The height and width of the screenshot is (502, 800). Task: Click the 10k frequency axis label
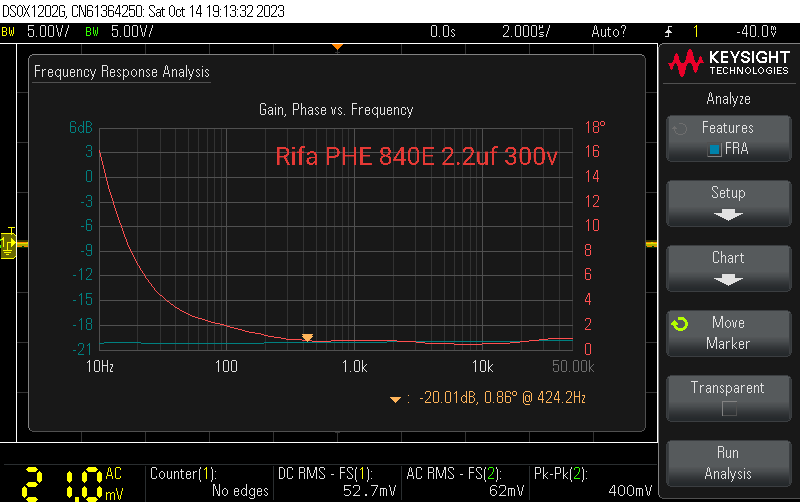tap(482, 366)
